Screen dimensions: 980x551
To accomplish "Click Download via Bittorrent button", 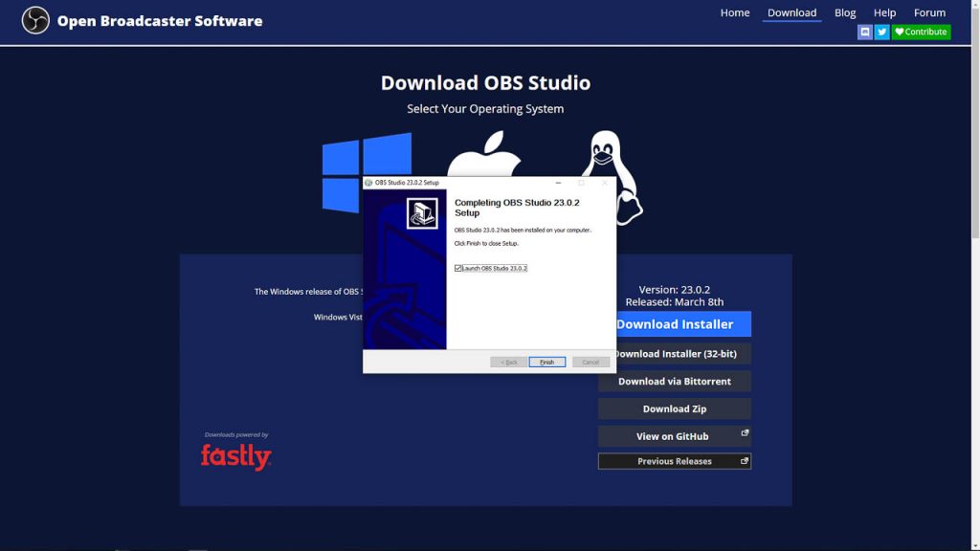I will 675,381.
